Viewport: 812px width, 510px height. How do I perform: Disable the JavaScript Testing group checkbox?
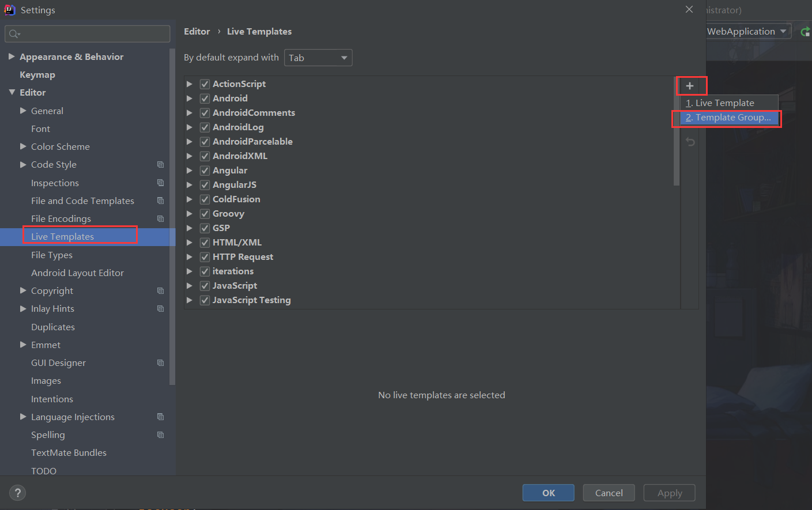(x=205, y=300)
